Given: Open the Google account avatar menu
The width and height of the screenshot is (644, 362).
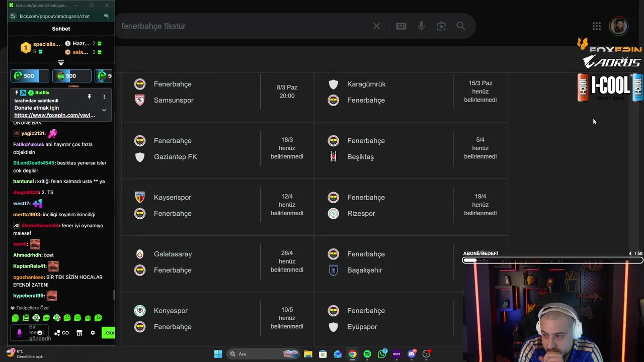Looking at the screenshot, I should point(618,26).
